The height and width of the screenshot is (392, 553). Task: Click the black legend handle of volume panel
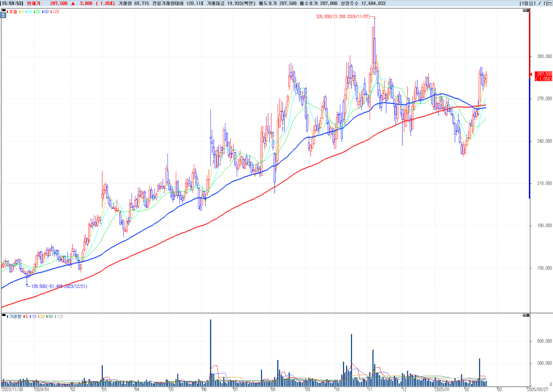coord(4,315)
